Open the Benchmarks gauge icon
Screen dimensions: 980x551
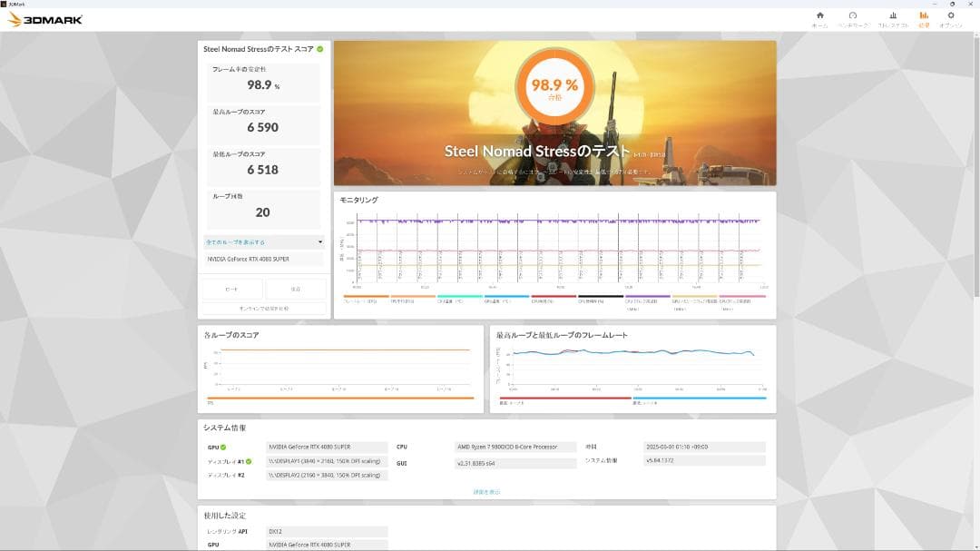click(853, 19)
